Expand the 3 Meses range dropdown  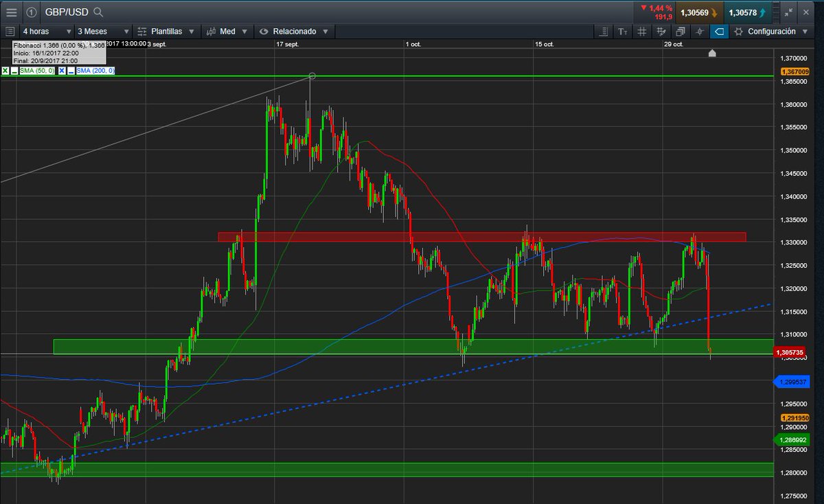pyautogui.click(x=103, y=32)
